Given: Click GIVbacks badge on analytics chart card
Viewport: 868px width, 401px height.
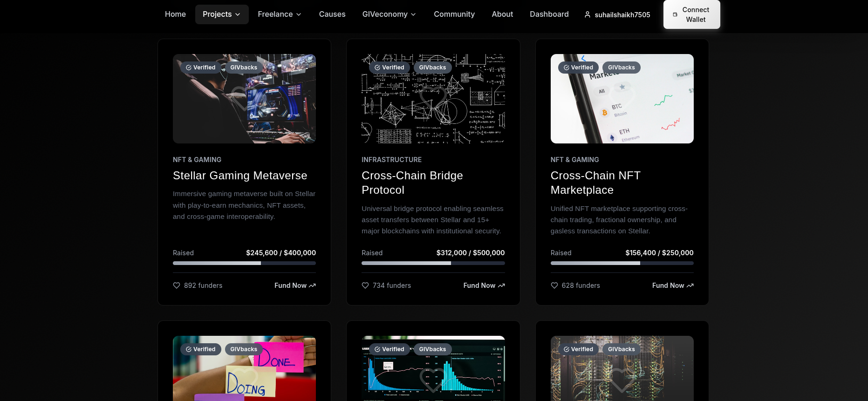Looking at the screenshot, I should [432, 349].
